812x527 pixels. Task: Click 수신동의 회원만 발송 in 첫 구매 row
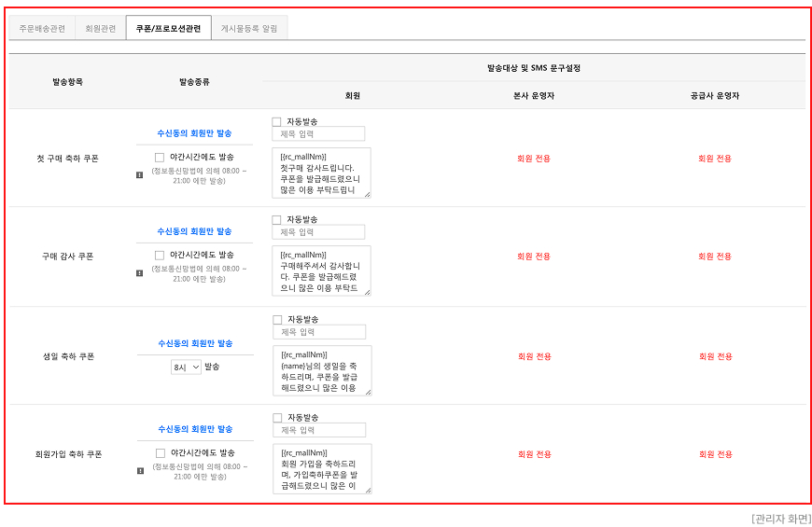(194, 133)
